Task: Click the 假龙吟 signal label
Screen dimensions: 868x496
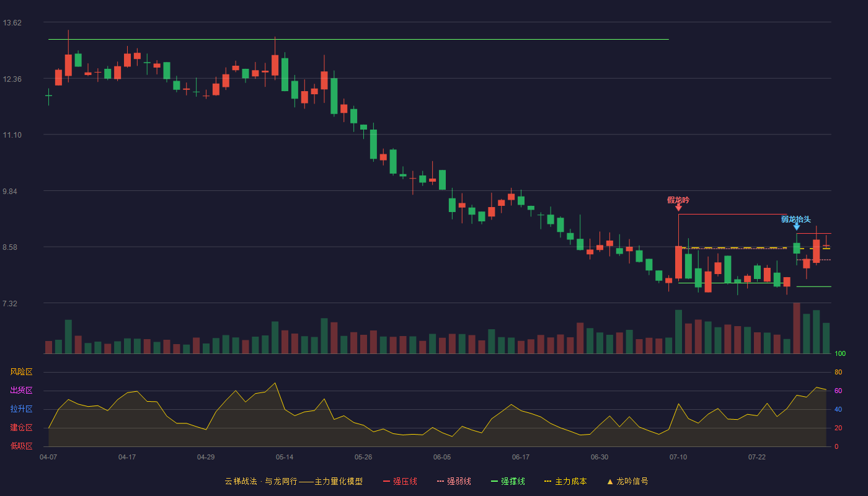Action: (x=678, y=200)
